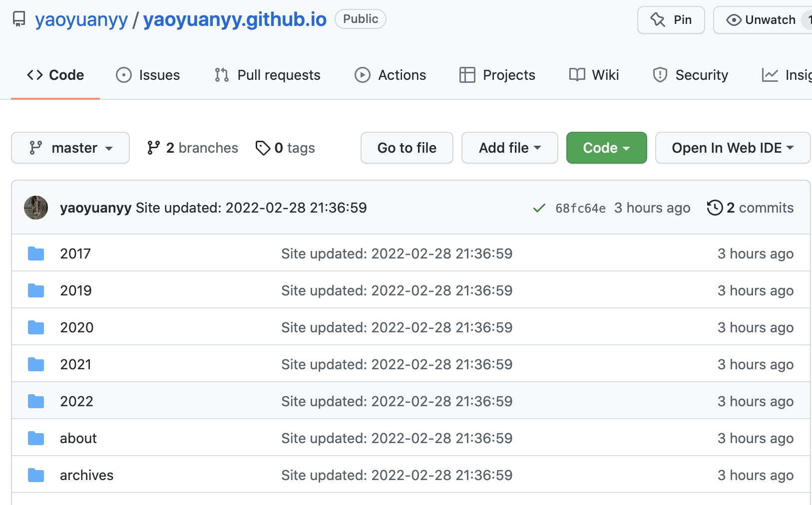View the 2 branches link

point(192,148)
